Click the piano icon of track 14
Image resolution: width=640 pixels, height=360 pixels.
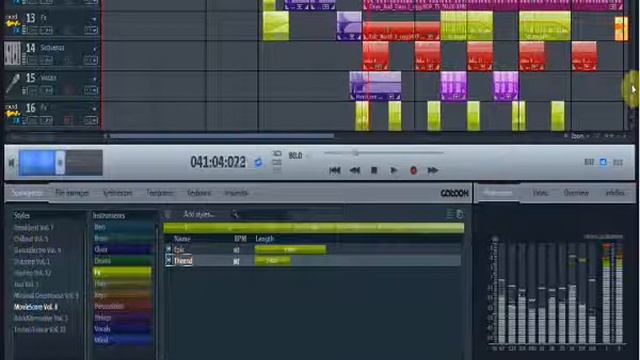tap(12, 54)
